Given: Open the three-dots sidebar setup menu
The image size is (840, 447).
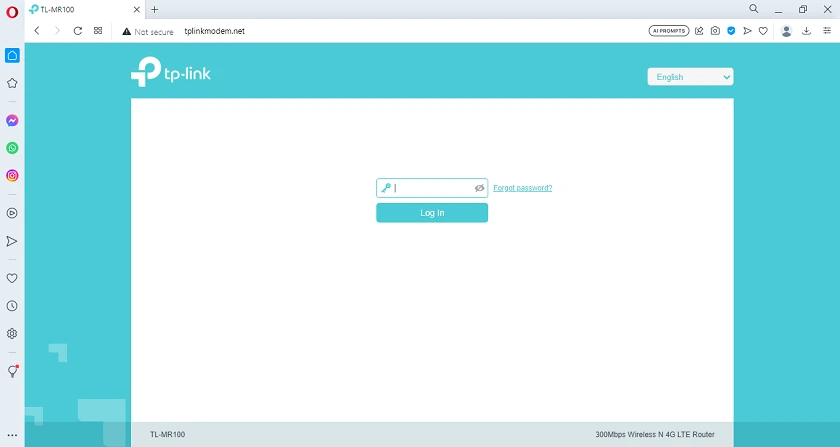Looking at the screenshot, I should click(x=12, y=435).
